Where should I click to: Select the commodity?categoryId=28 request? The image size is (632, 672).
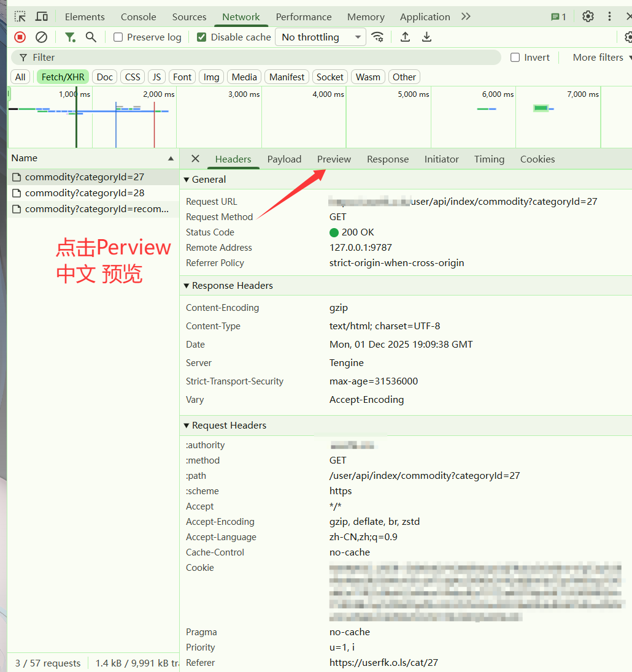[85, 193]
